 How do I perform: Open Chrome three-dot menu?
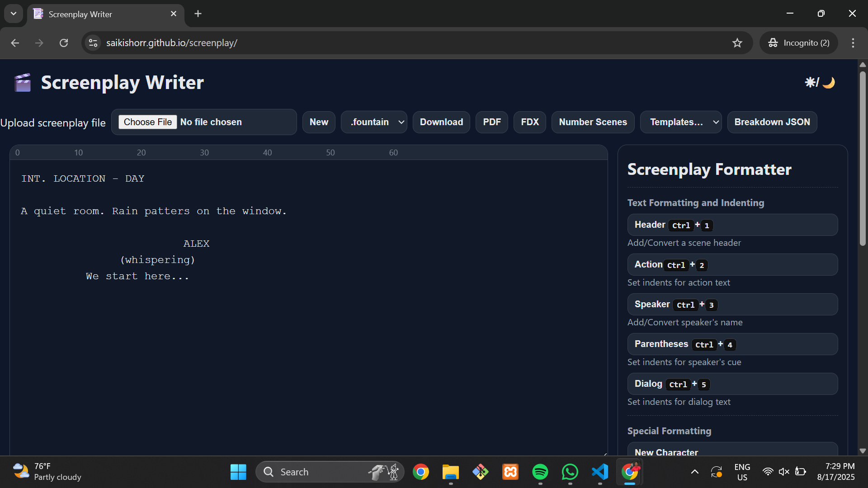[x=853, y=43]
